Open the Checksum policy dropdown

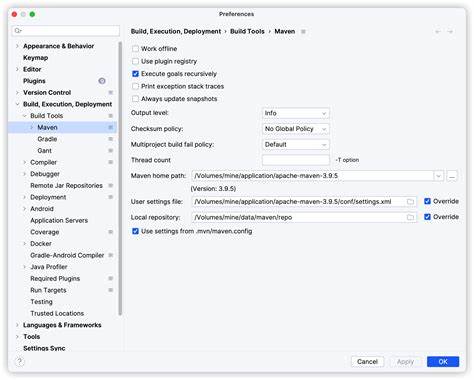[296, 129]
